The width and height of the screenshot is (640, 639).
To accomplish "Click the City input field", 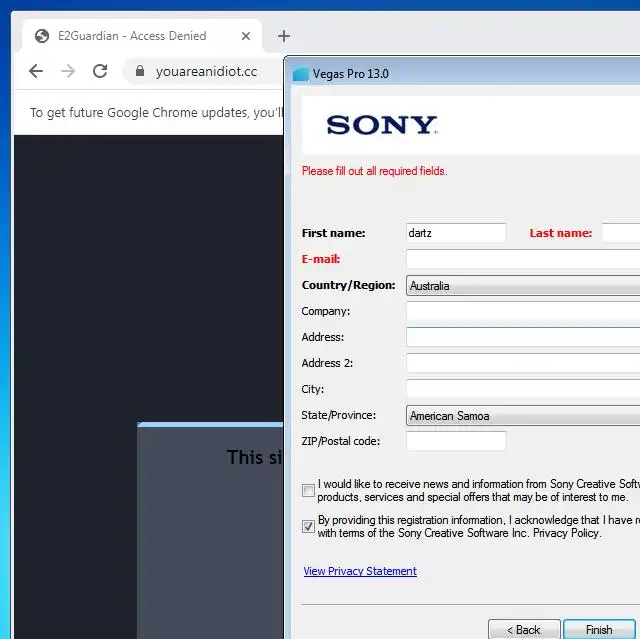I will tap(523, 389).
